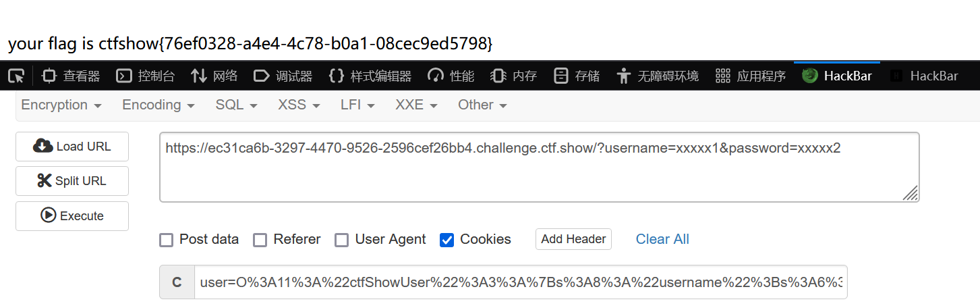
Task: Open the 样式编辑器 style editor
Action: 370,76
